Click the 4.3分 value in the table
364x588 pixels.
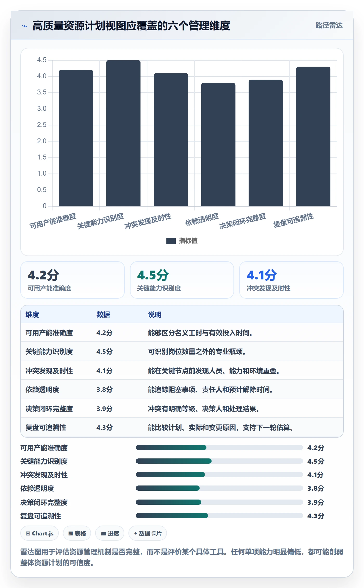[105, 427]
